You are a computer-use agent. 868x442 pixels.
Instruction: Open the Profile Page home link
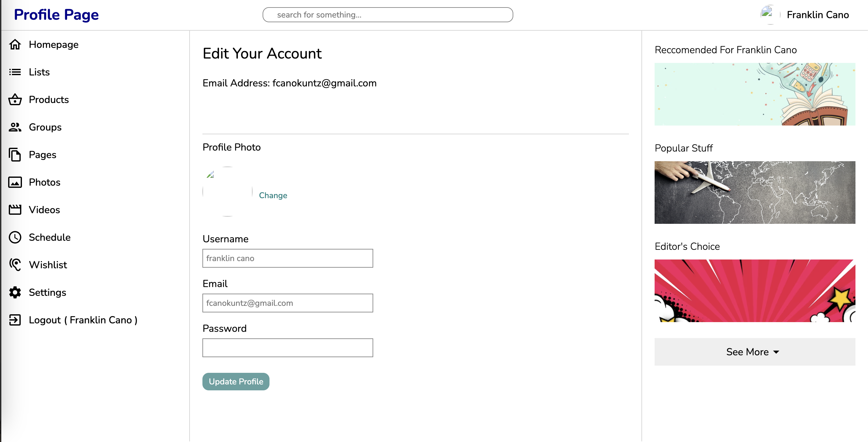tap(56, 14)
